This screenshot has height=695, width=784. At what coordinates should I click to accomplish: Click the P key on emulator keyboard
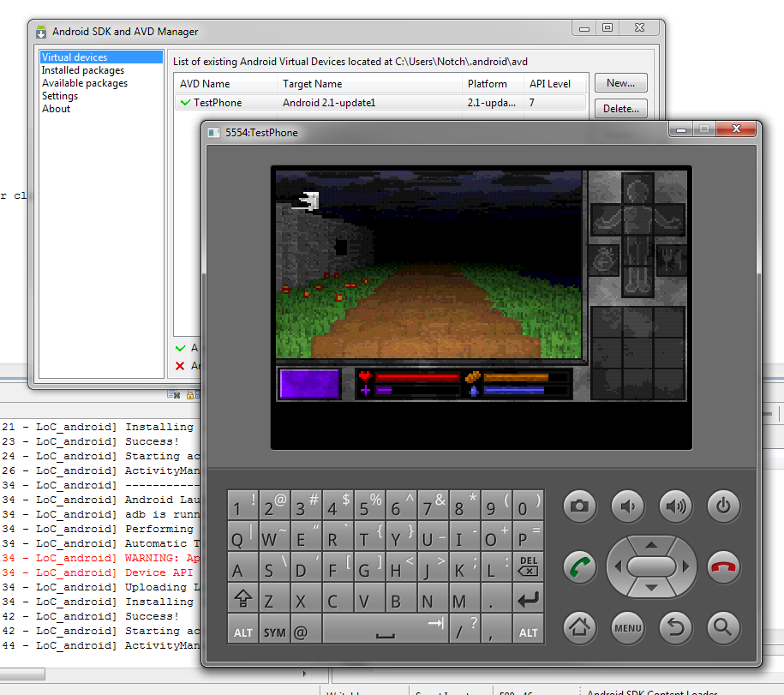(528, 536)
